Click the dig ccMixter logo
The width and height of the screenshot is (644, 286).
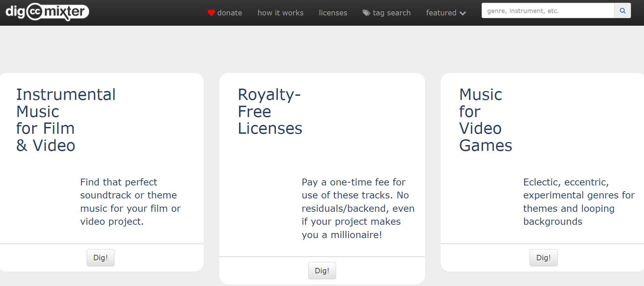47,12
